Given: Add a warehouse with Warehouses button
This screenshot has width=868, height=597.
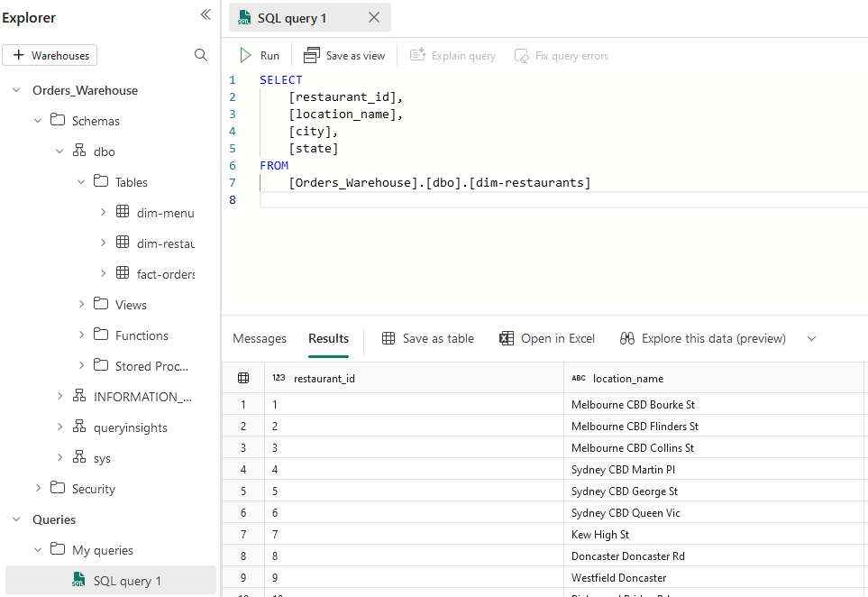Looking at the screenshot, I should 50,55.
